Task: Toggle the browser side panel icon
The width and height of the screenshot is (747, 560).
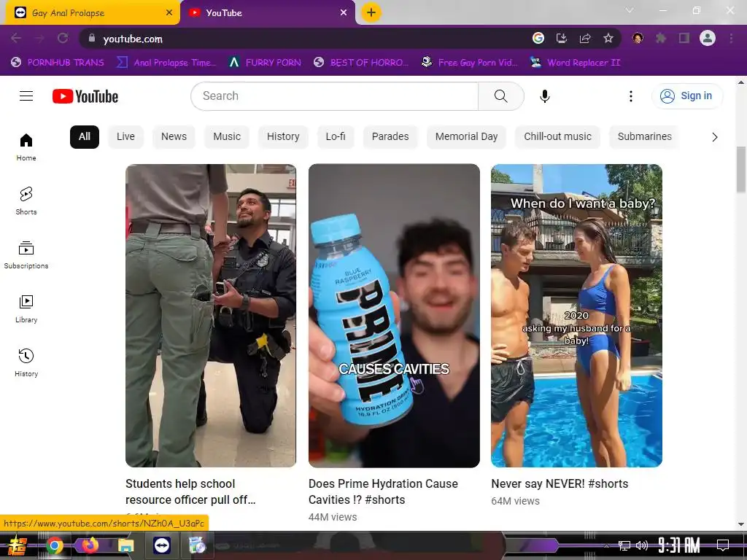Action: pos(684,38)
